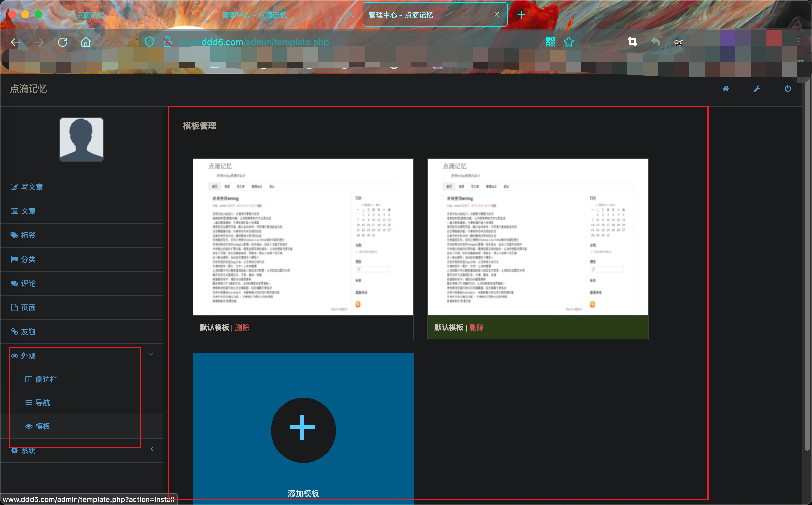The height and width of the screenshot is (505, 812).
Task: Reload the page with refresh icon
Action: (x=63, y=42)
